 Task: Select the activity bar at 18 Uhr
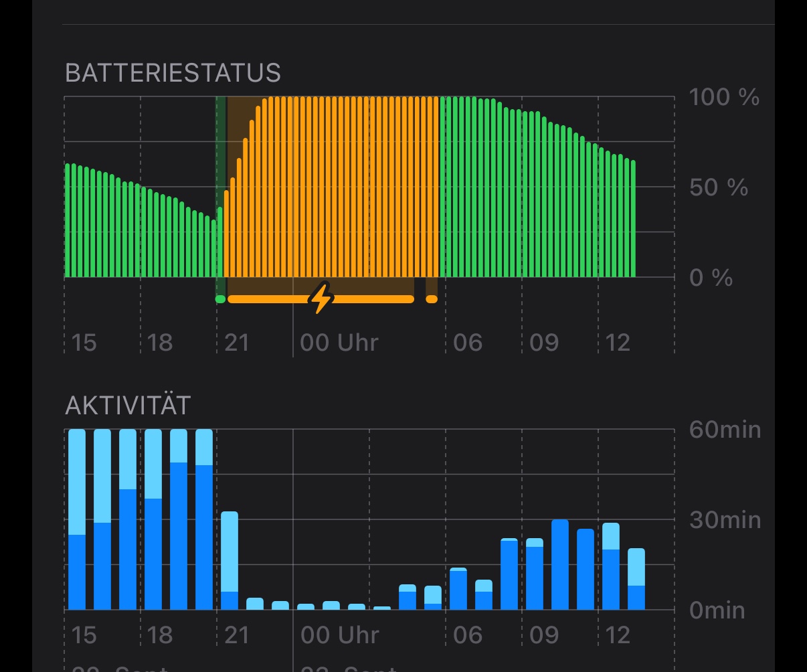[153, 519]
